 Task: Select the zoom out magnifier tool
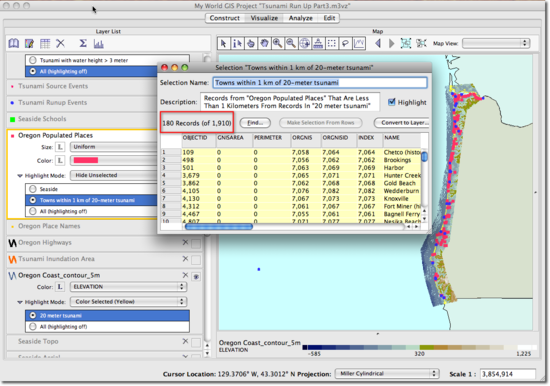[291, 43]
